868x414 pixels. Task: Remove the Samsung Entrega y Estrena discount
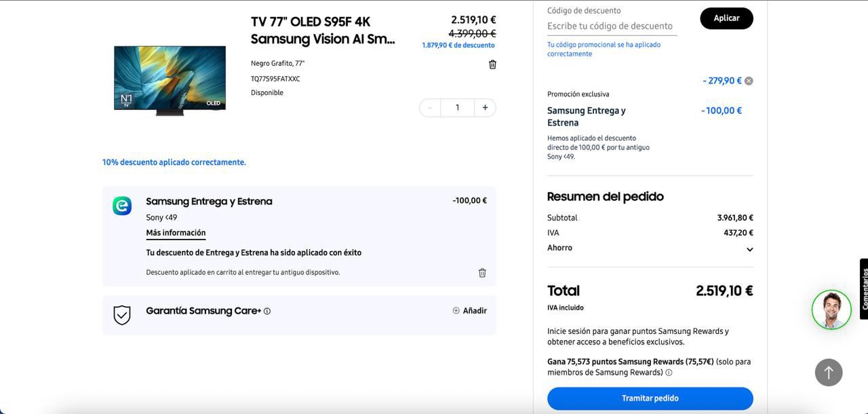click(x=482, y=273)
